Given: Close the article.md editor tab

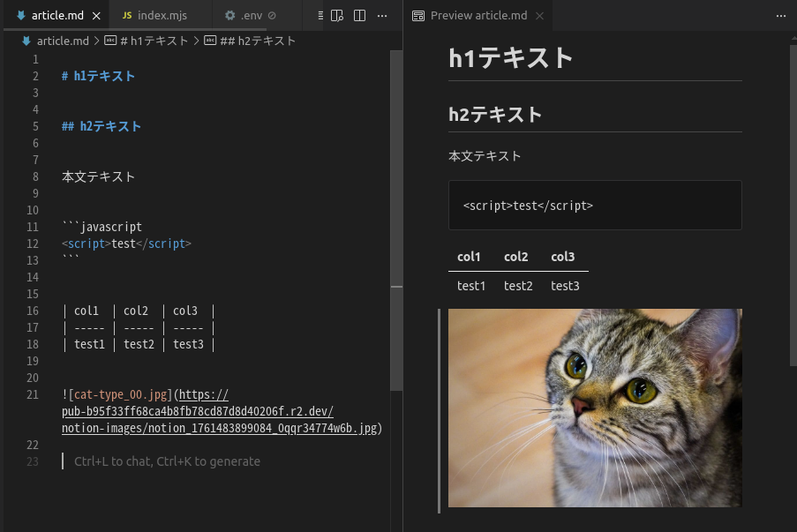Looking at the screenshot, I should tap(96, 16).
